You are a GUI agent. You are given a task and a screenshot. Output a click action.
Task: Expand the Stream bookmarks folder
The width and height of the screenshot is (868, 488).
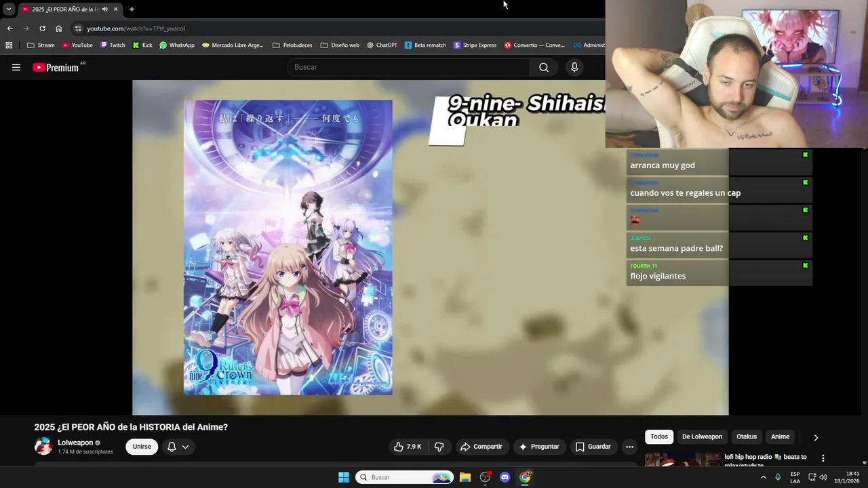pyautogui.click(x=41, y=45)
